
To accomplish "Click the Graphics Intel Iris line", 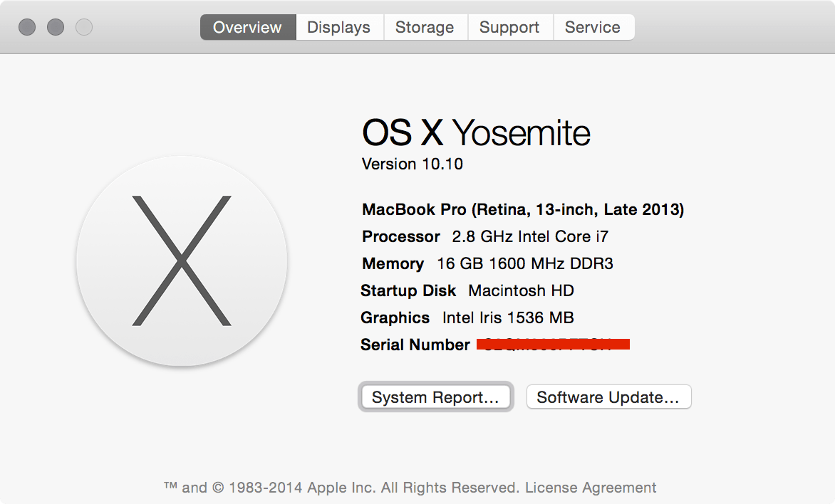I will point(467,317).
